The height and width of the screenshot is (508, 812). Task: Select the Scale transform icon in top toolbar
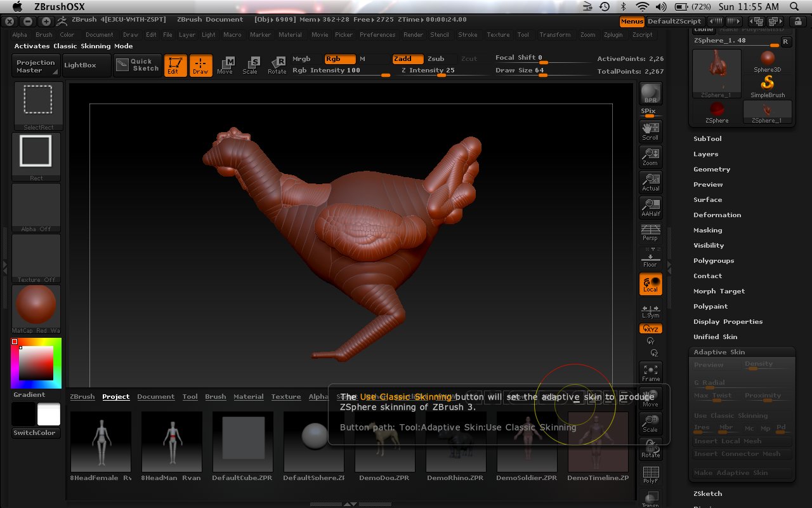pyautogui.click(x=251, y=65)
